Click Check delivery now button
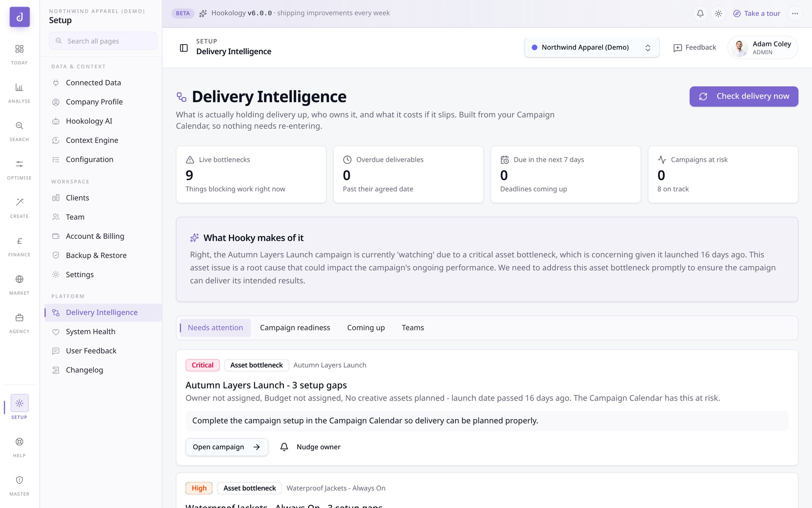This screenshot has width=812, height=508. pos(743,97)
